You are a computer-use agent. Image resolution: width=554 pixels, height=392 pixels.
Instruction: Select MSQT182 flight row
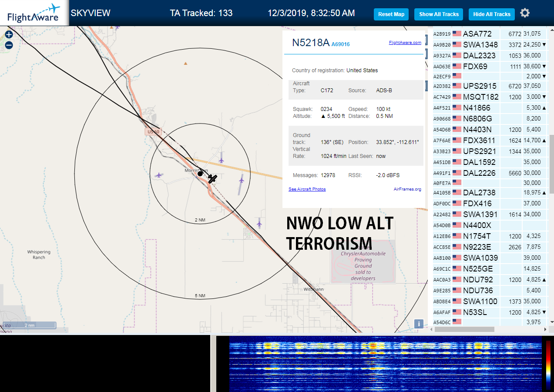tap(490, 97)
